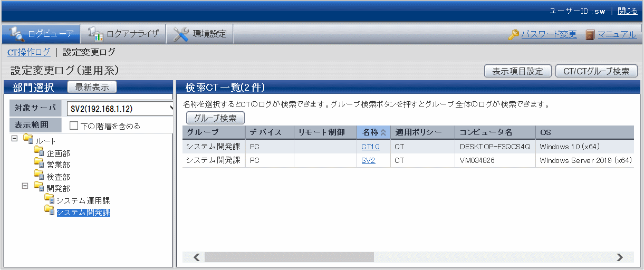The width and height of the screenshot is (644, 270).
Task: Collapse the 開発部 tree node
Action: coord(25,186)
